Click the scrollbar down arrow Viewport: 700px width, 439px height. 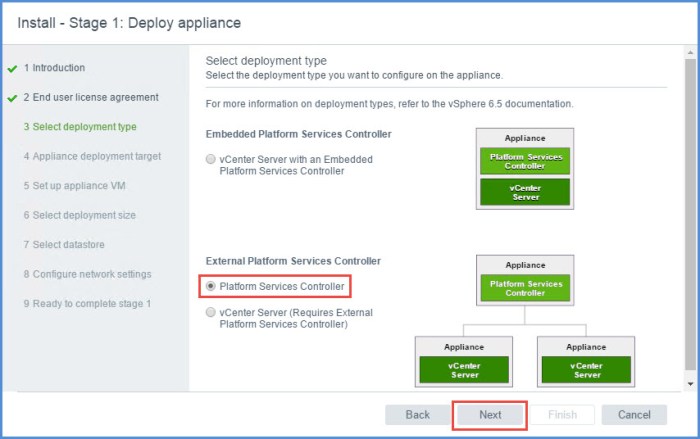tap(690, 384)
